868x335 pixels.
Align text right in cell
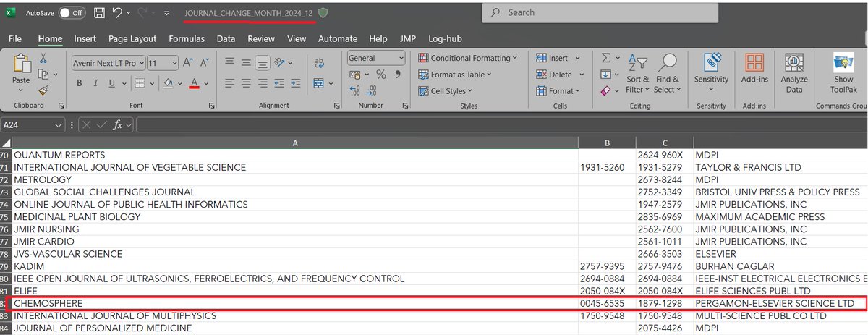pyautogui.click(x=263, y=84)
